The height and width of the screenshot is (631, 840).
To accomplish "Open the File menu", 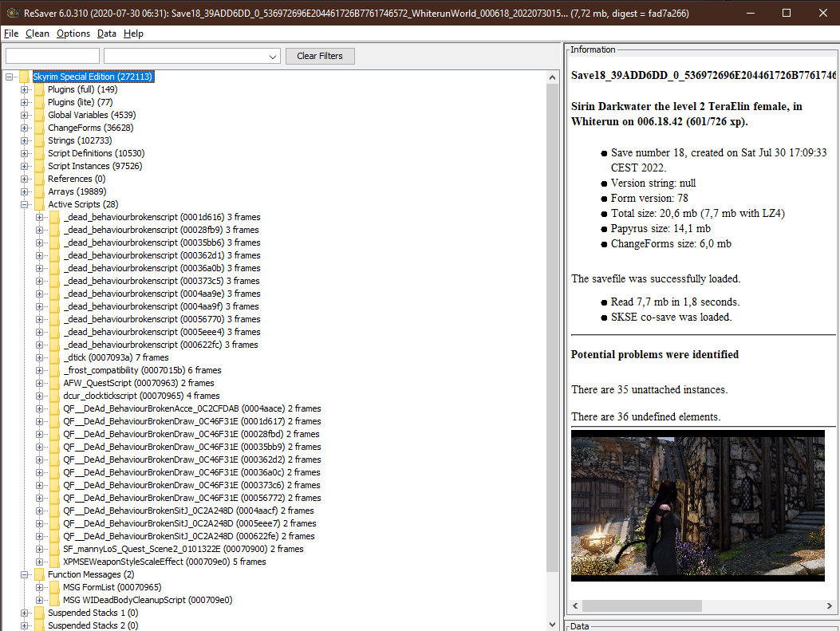I will [x=10, y=34].
